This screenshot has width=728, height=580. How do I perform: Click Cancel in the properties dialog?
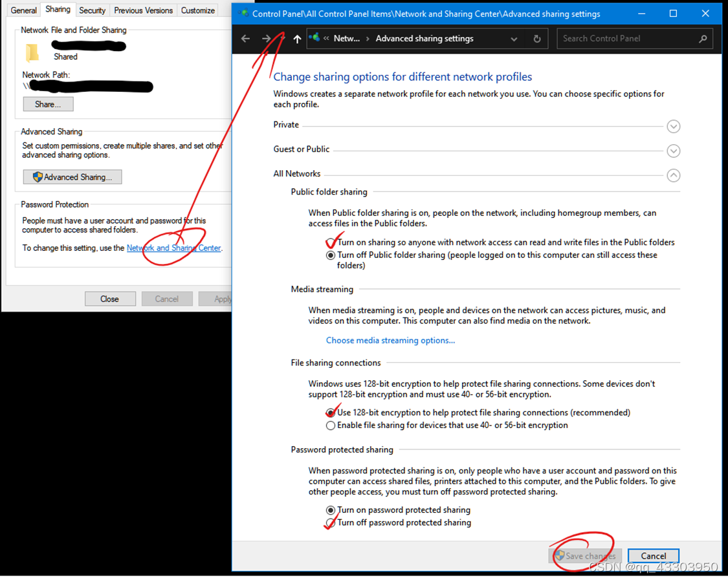pos(167,299)
